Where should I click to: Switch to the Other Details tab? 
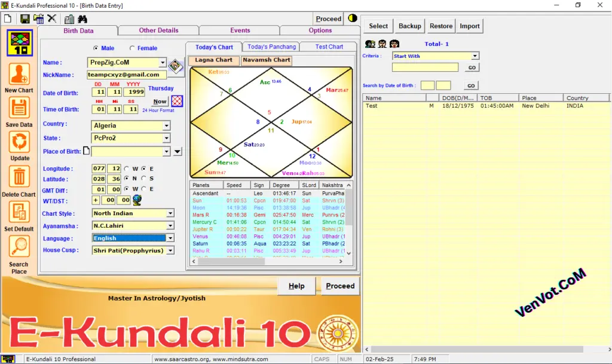[158, 30]
